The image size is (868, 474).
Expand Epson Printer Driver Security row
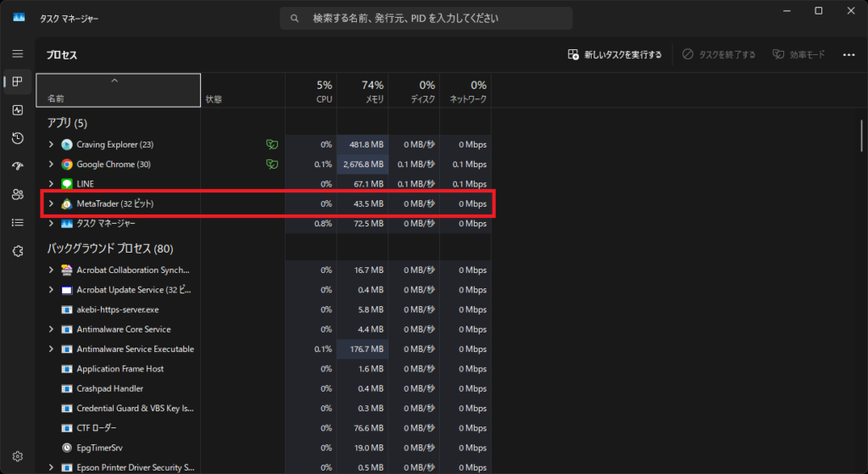point(51,467)
